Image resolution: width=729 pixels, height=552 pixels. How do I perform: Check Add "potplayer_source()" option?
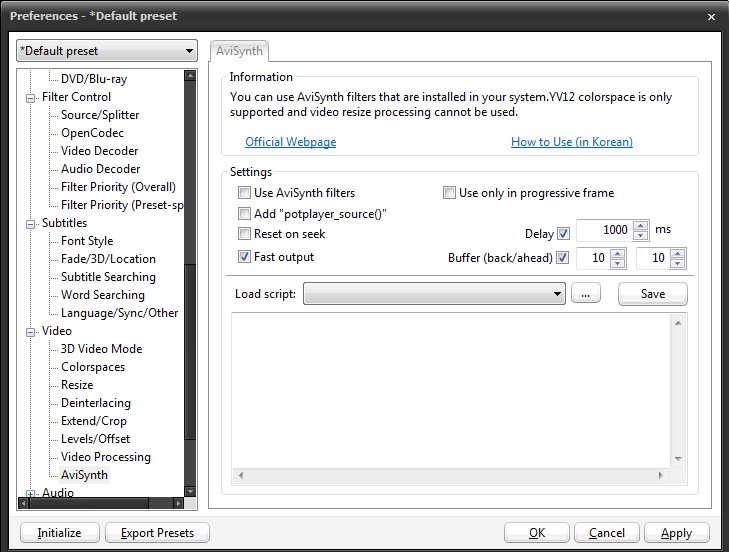click(x=244, y=213)
